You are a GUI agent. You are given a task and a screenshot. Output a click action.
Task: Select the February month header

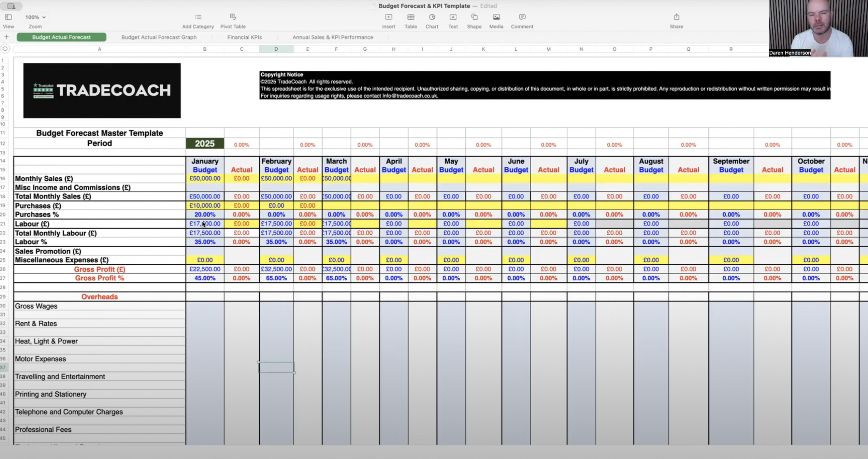(x=276, y=161)
